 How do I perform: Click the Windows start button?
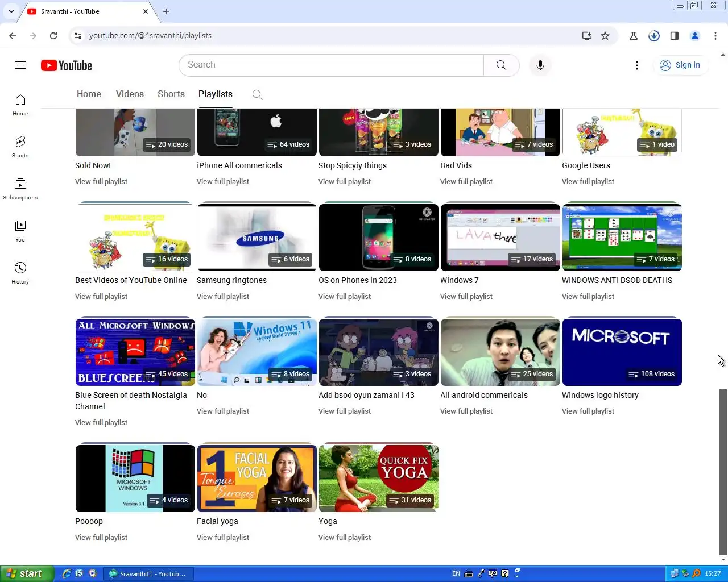tap(27, 573)
